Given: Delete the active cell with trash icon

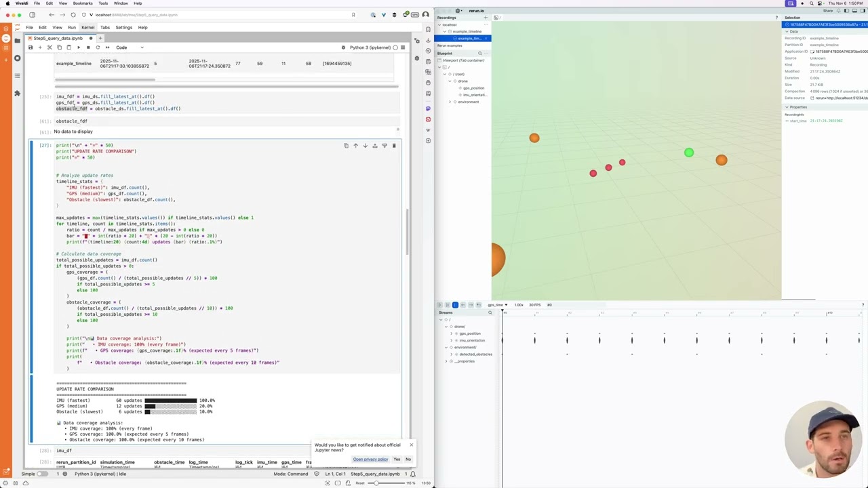Looking at the screenshot, I should [x=394, y=146].
